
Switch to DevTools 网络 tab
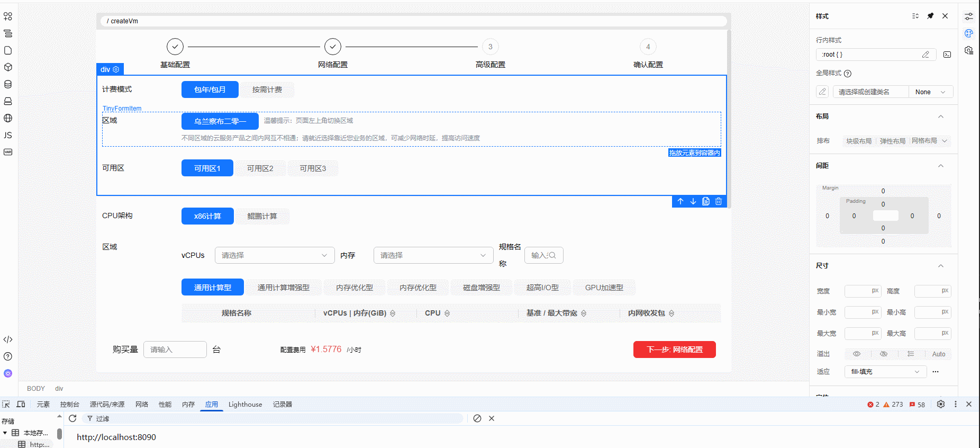click(142, 404)
